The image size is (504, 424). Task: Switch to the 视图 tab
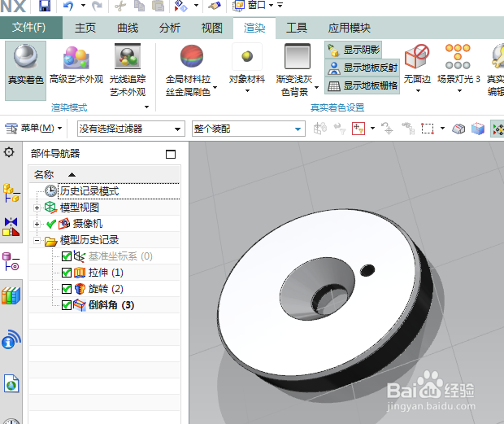(x=212, y=28)
